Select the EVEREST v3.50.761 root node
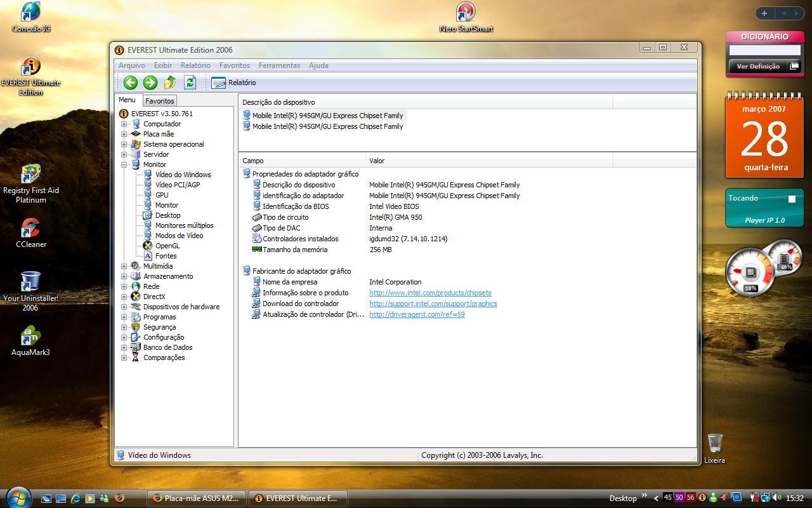 coord(162,114)
